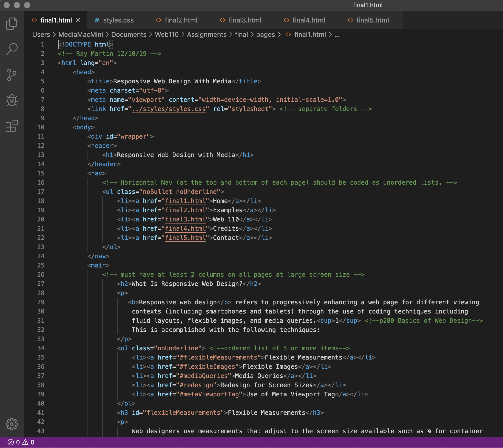
Task: Open the Manage settings gear
Action: [x=12, y=424]
